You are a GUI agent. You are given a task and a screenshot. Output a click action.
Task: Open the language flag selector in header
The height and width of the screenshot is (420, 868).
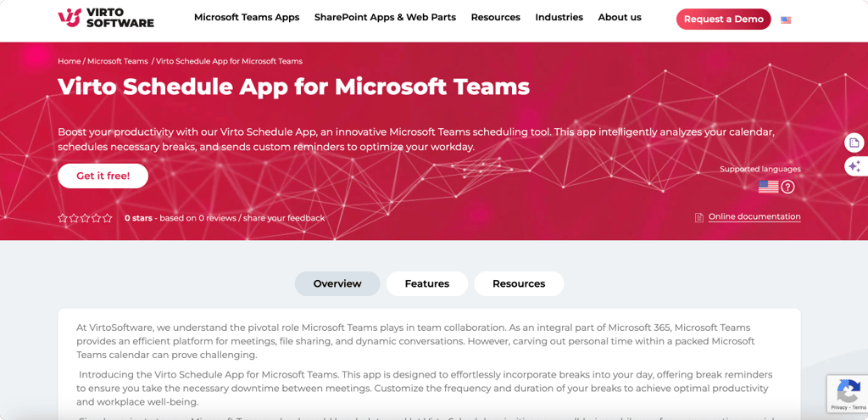tap(786, 20)
